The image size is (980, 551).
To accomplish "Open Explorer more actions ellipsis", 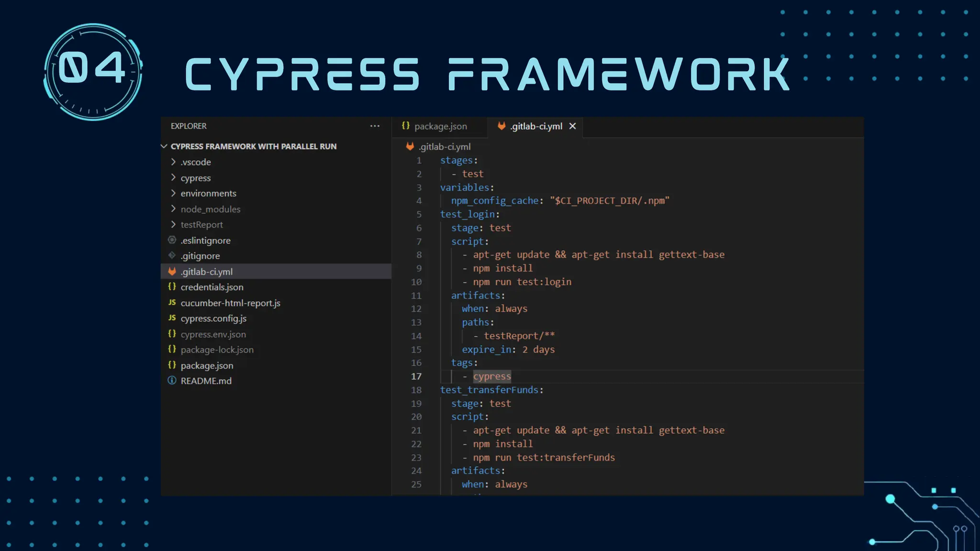I will (375, 126).
